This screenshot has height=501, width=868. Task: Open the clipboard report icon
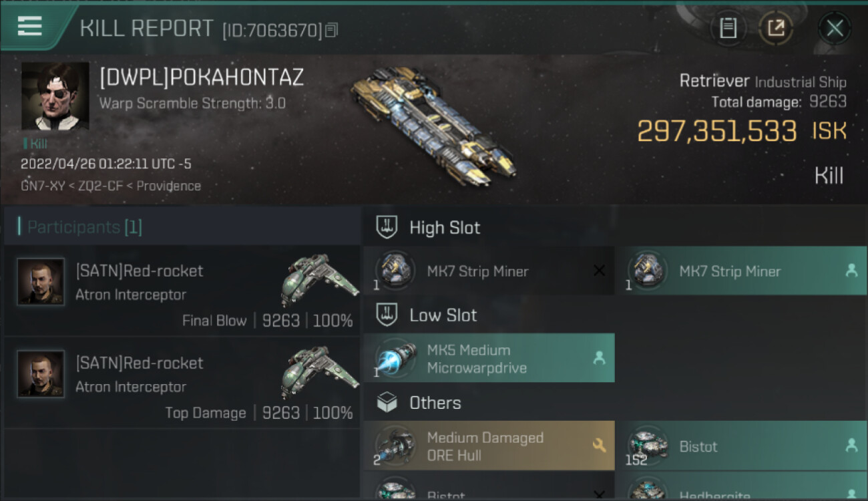coord(728,28)
